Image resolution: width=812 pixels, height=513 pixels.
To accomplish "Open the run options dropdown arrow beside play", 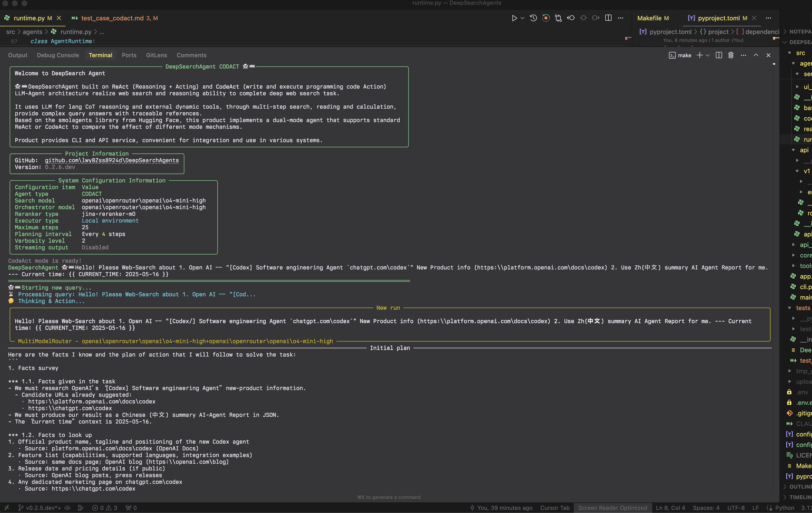I will [522, 18].
